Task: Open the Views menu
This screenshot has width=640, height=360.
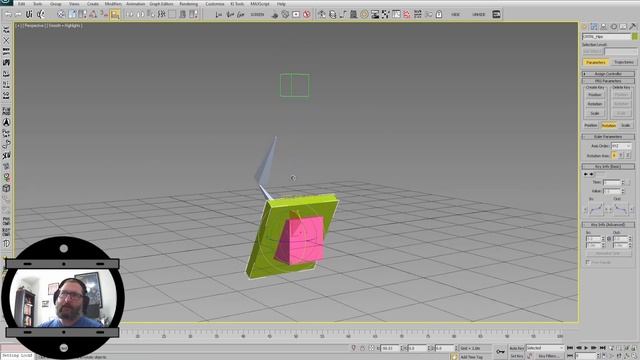Action: click(x=74, y=4)
